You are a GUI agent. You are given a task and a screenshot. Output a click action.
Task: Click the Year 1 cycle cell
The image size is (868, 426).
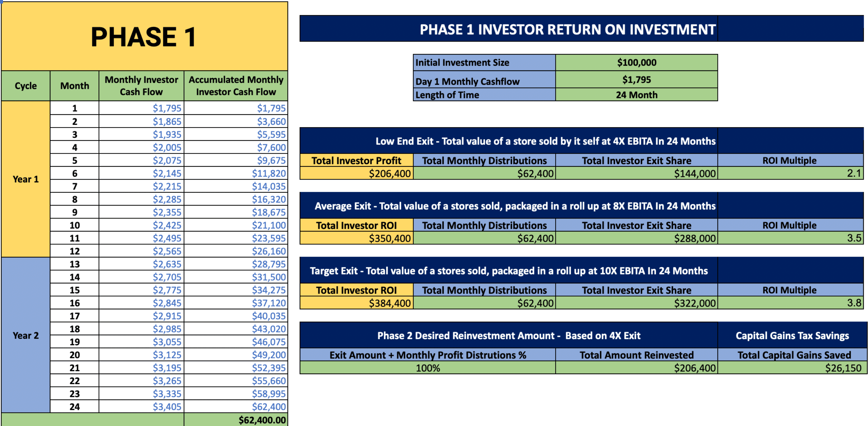tap(26, 179)
